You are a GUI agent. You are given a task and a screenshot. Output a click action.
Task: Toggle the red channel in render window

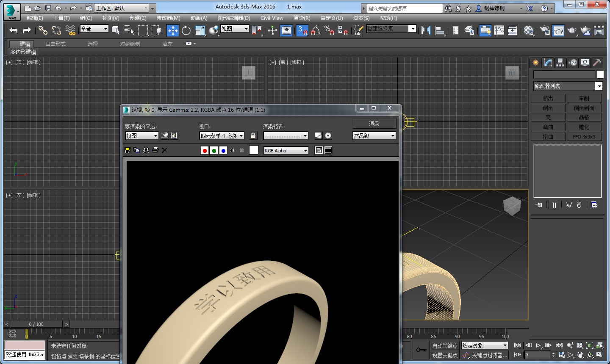click(x=205, y=150)
